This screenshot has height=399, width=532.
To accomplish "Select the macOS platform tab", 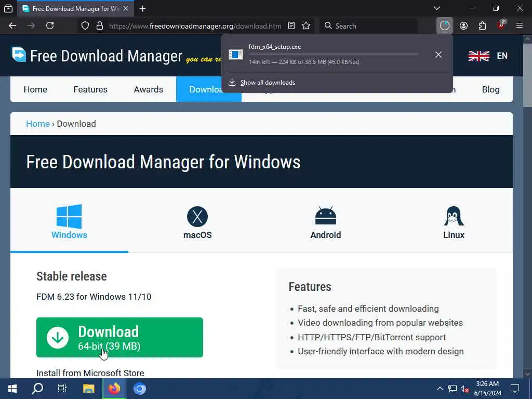I will pos(197,222).
